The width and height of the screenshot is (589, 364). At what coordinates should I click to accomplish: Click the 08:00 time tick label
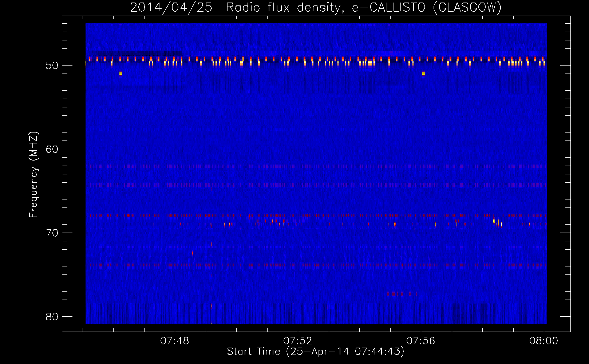tap(544, 341)
